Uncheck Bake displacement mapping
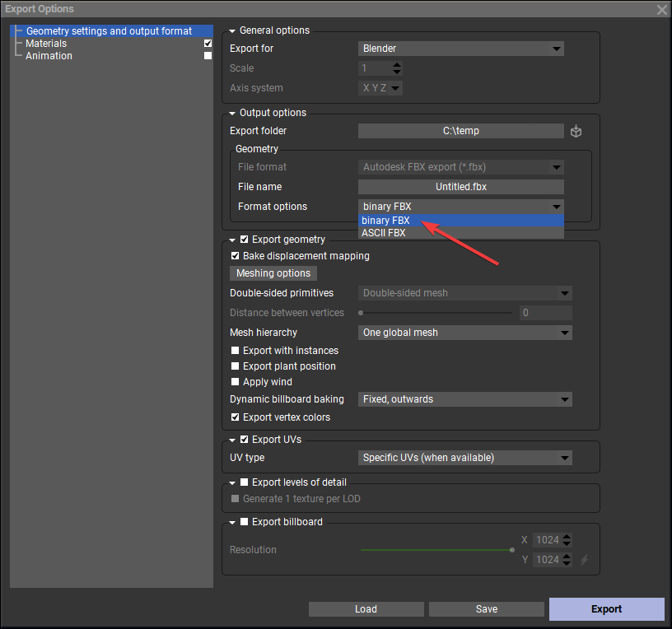 236,256
